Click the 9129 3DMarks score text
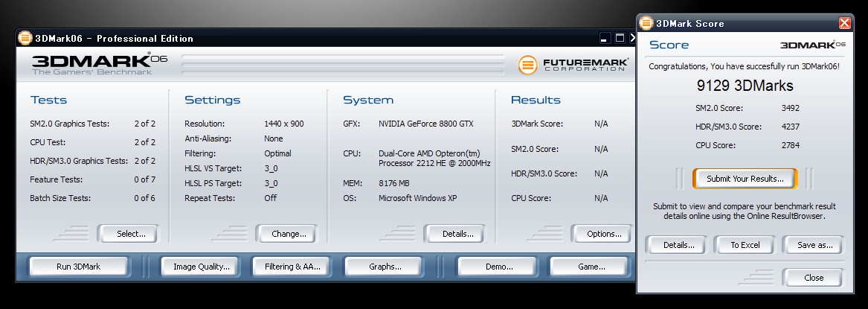The width and height of the screenshot is (868, 309). (745, 86)
